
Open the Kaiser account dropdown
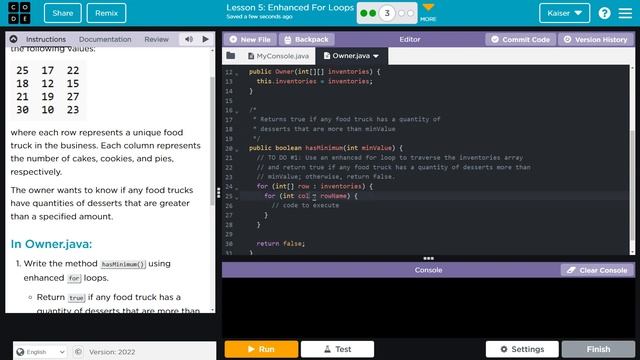(x=564, y=13)
